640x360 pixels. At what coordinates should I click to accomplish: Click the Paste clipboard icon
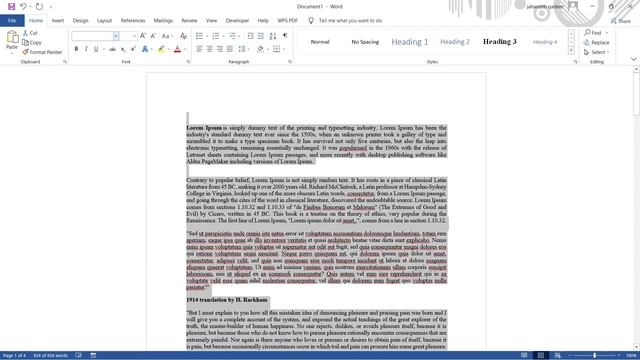[12, 37]
